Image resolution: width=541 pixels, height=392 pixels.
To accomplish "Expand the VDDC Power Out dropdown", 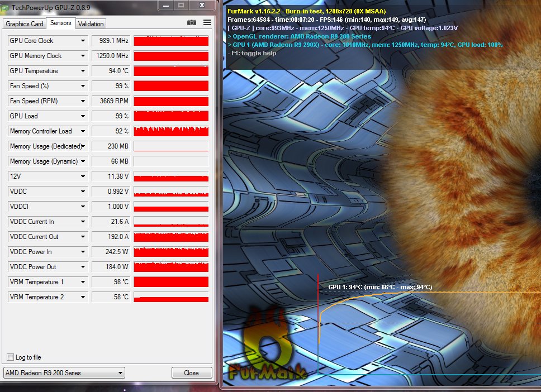I will (83, 267).
